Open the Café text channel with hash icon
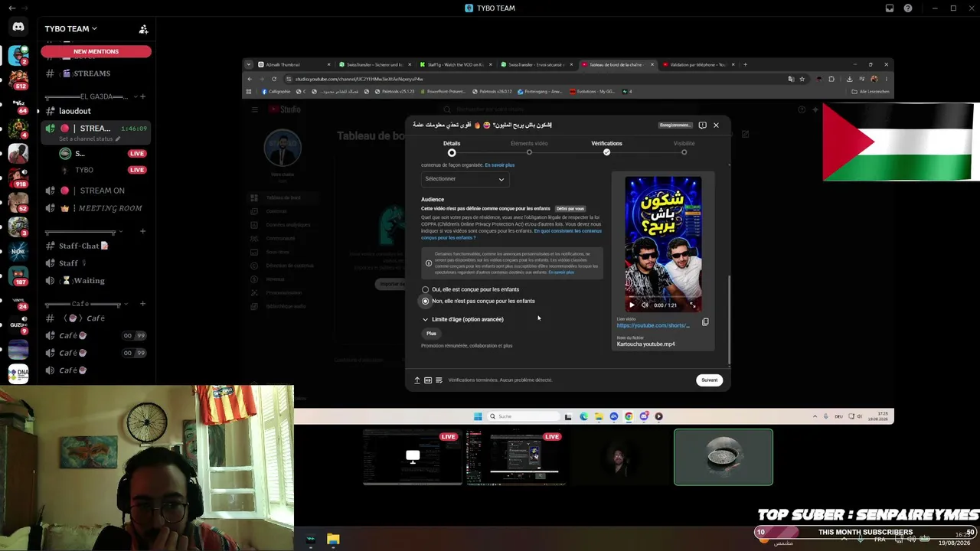The height and width of the screenshot is (551, 980). pyautogui.click(x=96, y=318)
